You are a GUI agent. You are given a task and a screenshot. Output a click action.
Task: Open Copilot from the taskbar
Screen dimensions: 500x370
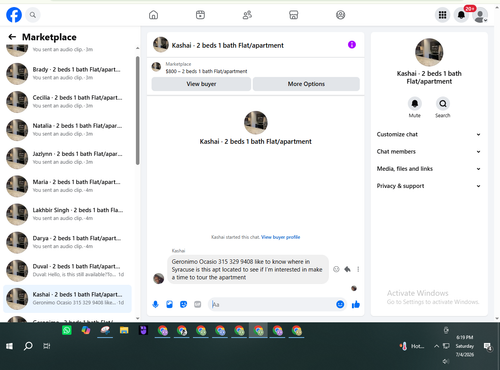click(86, 330)
